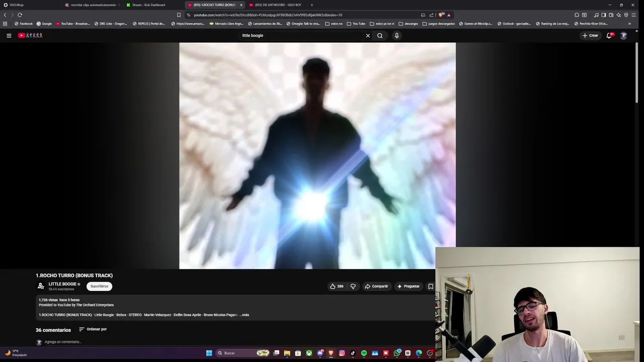Image resolution: width=644 pixels, height=362 pixels.
Task: Open LITTLE BOOGIE channel name link
Action: point(62,284)
